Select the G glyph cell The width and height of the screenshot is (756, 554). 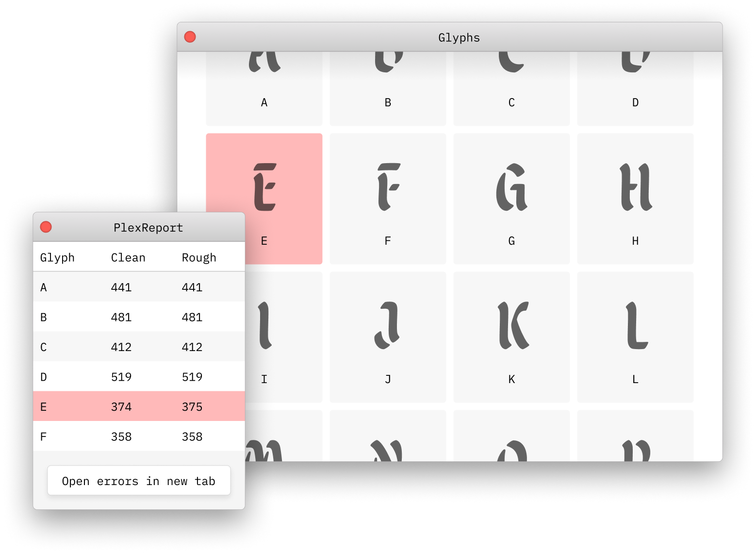[x=511, y=199]
